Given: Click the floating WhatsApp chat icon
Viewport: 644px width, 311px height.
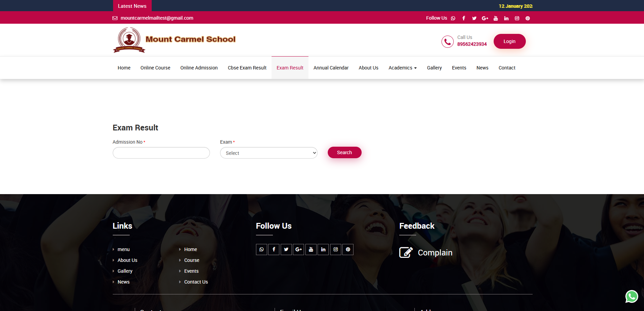Looking at the screenshot, I should tap(631, 296).
